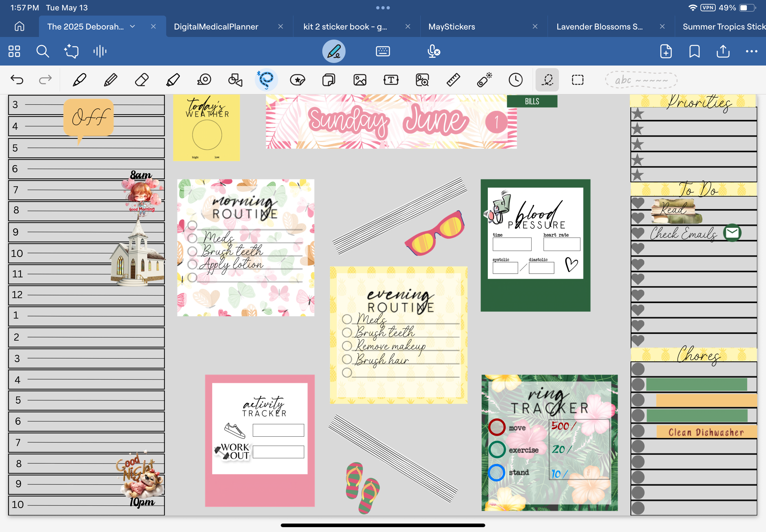The height and width of the screenshot is (532, 766).
Task: Click the blood pressure time input box
Action: tap(512, 244)
